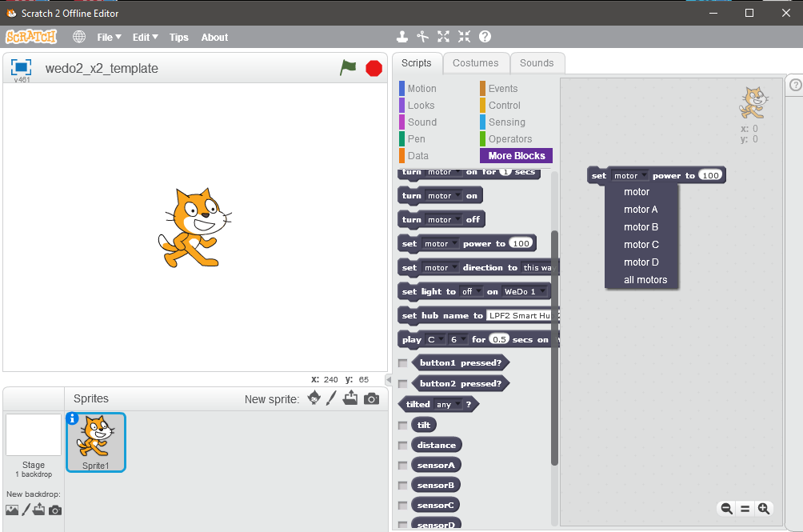803x532 pixels.
Task: Select the Grow sprite tool
Action: 444,37
